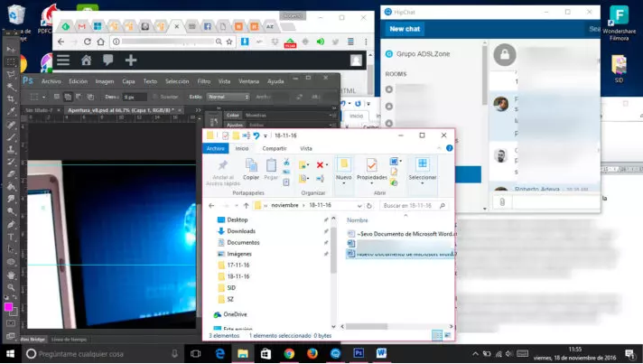Viewport: 643px width, 364px height.
Task: Open the Downloads folder in navigation pane
Action: coord(240,231)
